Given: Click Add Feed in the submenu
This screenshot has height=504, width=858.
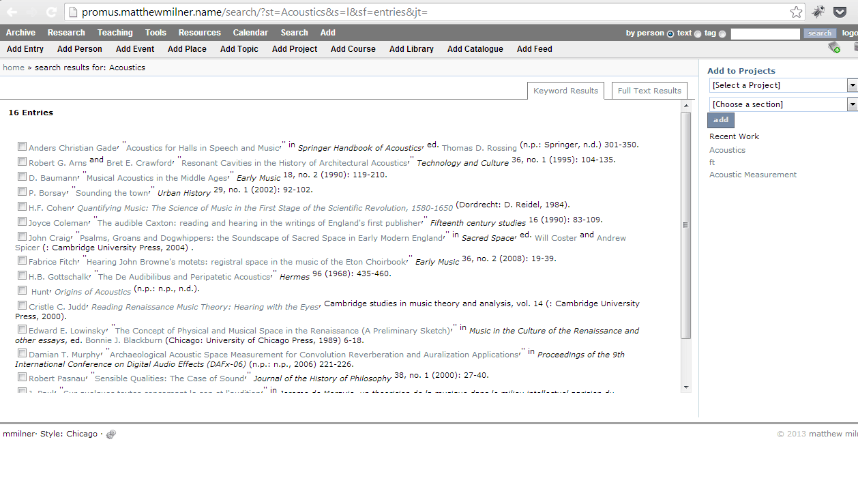Looking at the screenshot, I should (x=535, y=49).
